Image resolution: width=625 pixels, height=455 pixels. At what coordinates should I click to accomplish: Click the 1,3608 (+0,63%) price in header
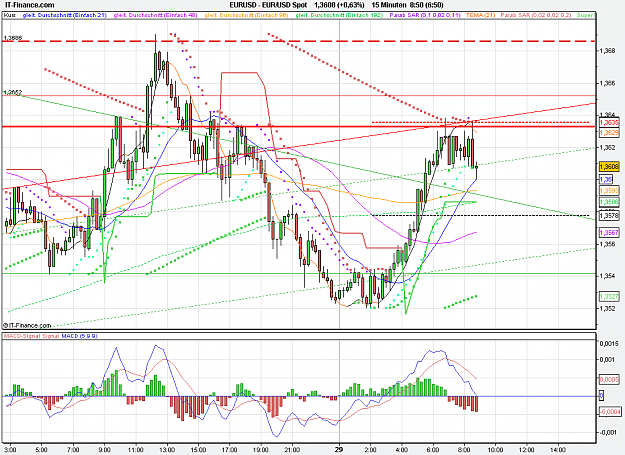click(339, 5)
